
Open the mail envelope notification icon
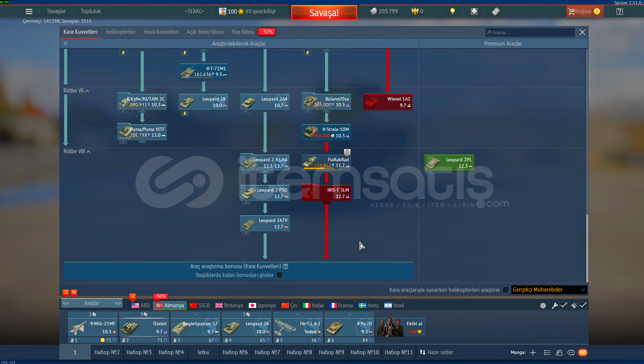(x=583, y=353)
